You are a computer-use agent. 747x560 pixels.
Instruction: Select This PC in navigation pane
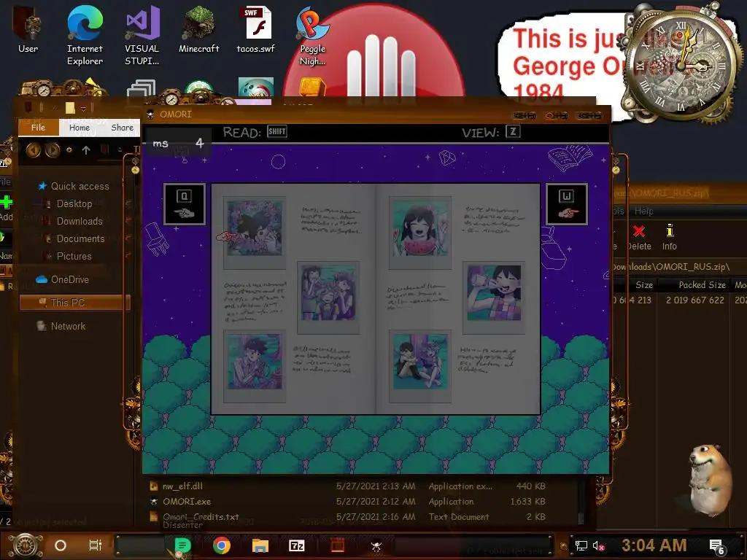point(74,303)
